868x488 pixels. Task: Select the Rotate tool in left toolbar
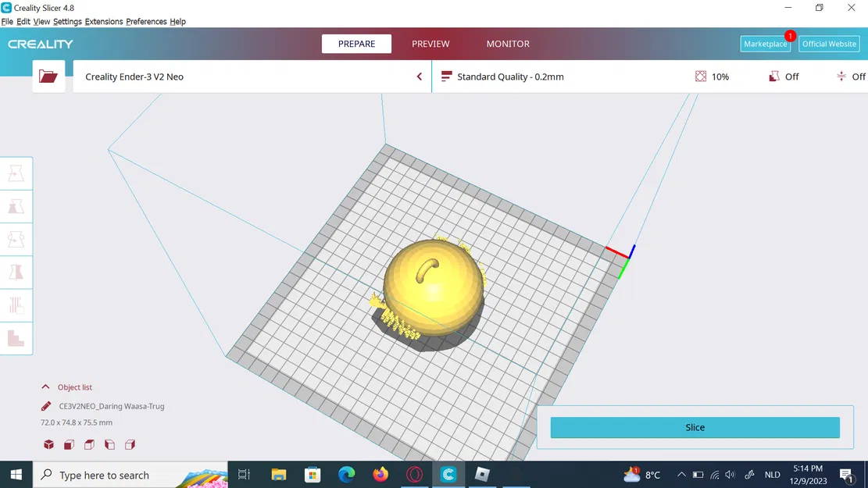click(16, 240)
